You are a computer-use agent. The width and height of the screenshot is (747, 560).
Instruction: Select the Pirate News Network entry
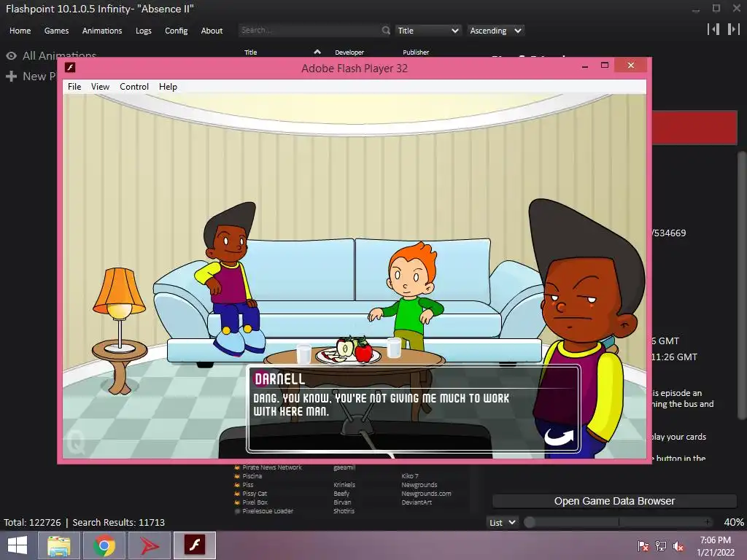click(x=272, y=467)
